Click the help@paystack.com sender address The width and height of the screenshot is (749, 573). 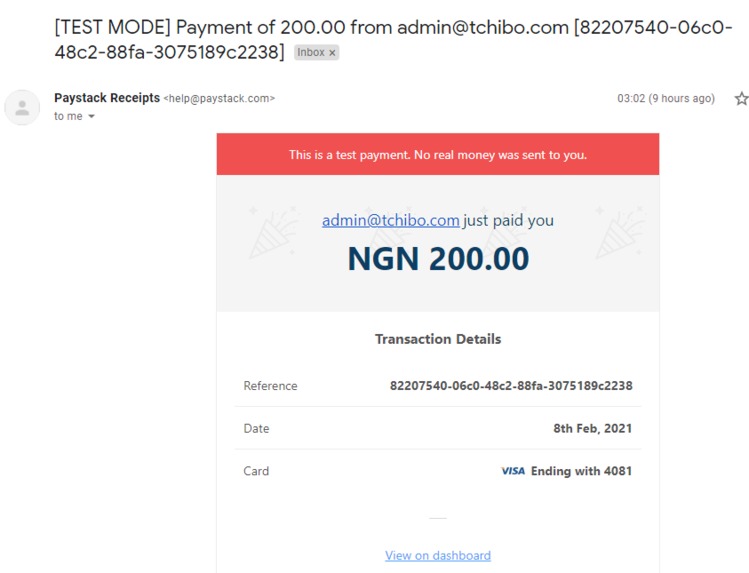[x=219, y=98]
